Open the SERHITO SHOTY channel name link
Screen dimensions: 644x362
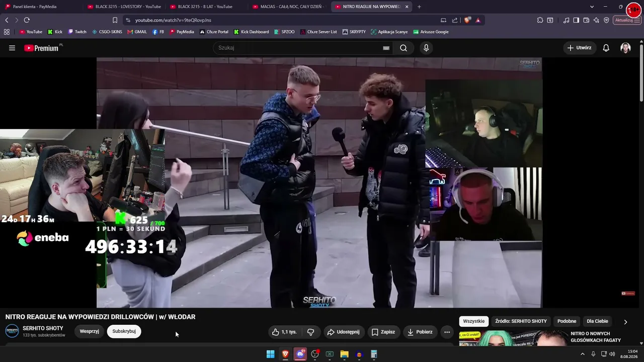pyautogui.click(x=43, y=328)
